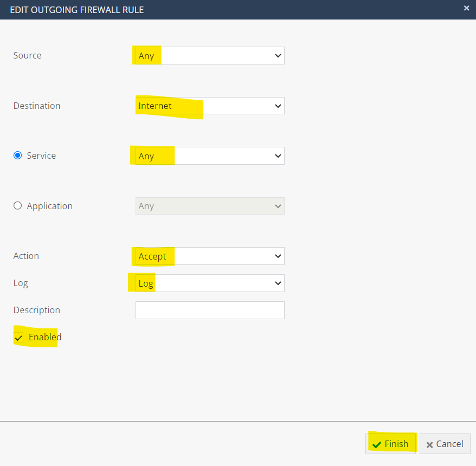The image size is (476, 466).
Task: Close the Edit Outgoing Firewall Rule dialog
Action: [466, 8]
